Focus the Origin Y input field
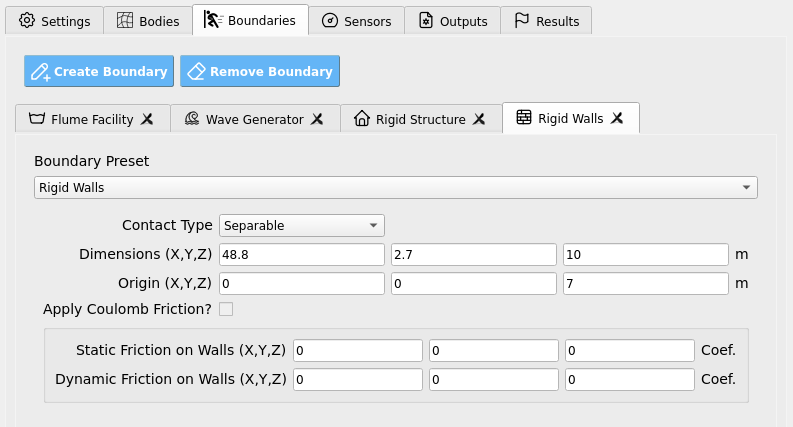 (474, 283)
